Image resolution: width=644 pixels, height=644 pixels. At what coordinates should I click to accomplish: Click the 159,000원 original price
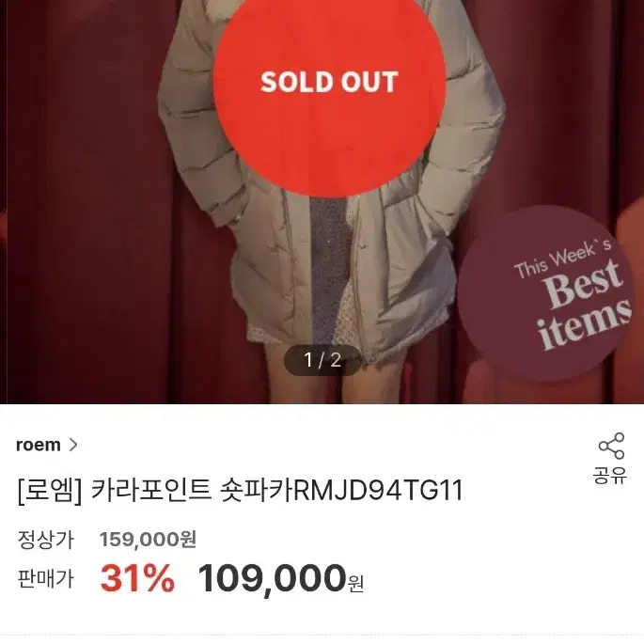click(x=148, y=540)
